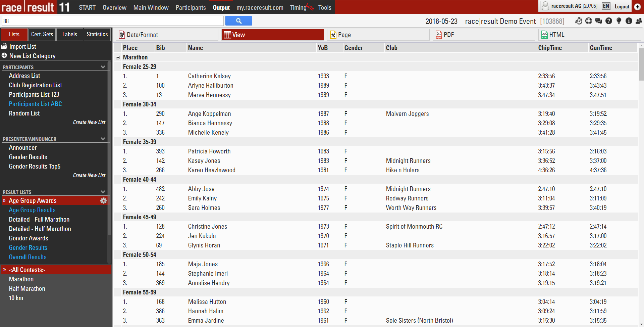Open the chat bubbles icon
Image resolution: width=644 pixels, height=327 pixels.
coord(599,21)
